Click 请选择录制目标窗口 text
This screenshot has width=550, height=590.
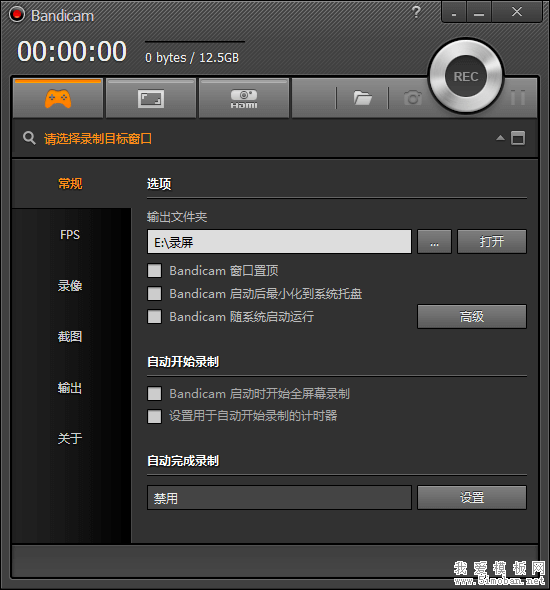[98, 138]
